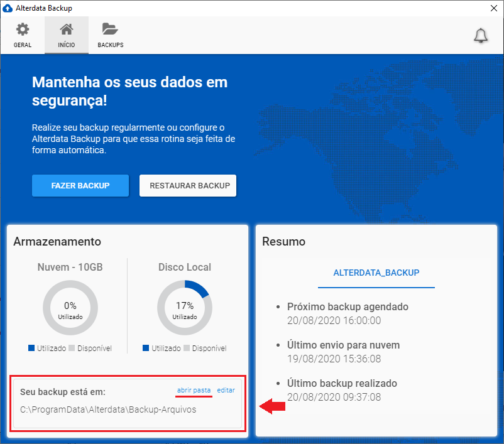
Task: Click the 'Disco Local' heading
Action: coord(185,267)
